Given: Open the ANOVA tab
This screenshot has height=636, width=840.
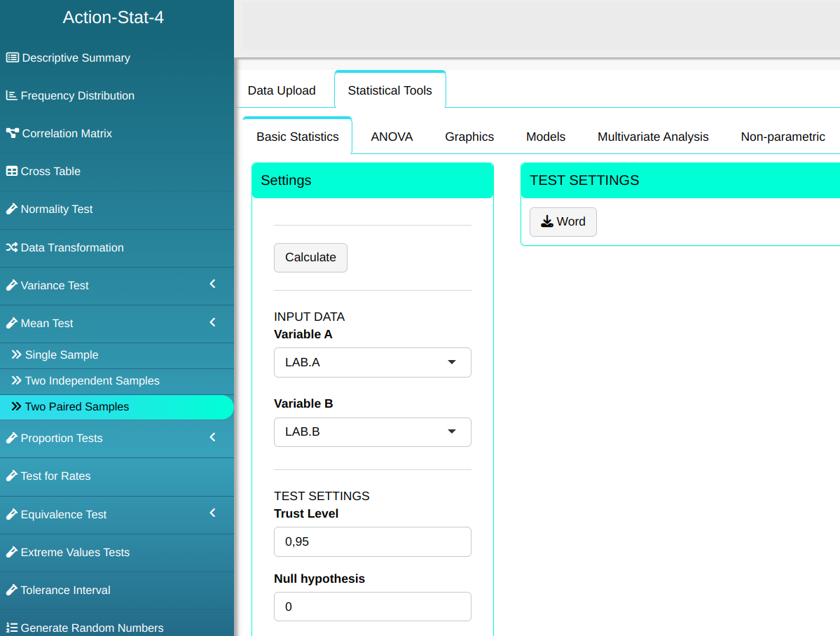Looking at the screenshot, I should point(392,137).
